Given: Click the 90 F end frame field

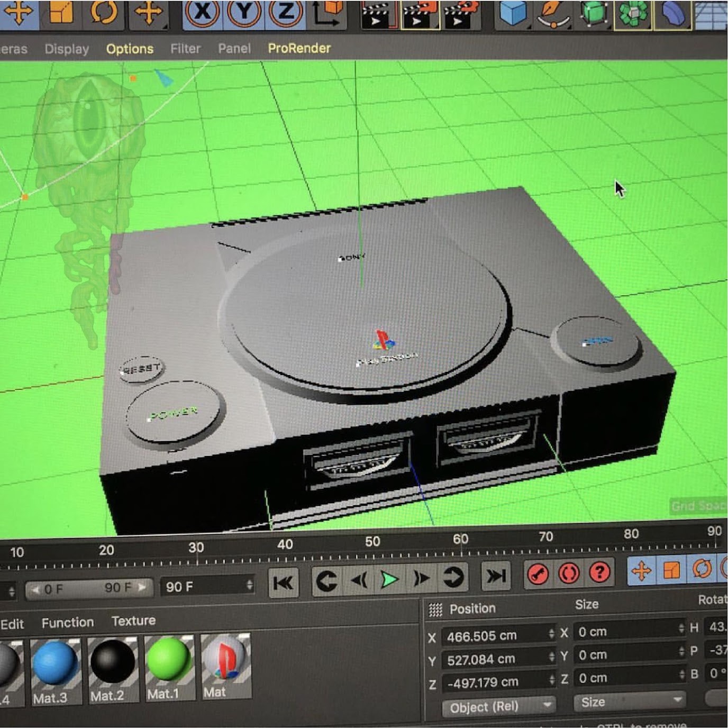Looking at the screenshot, I should tap(207, 586).
